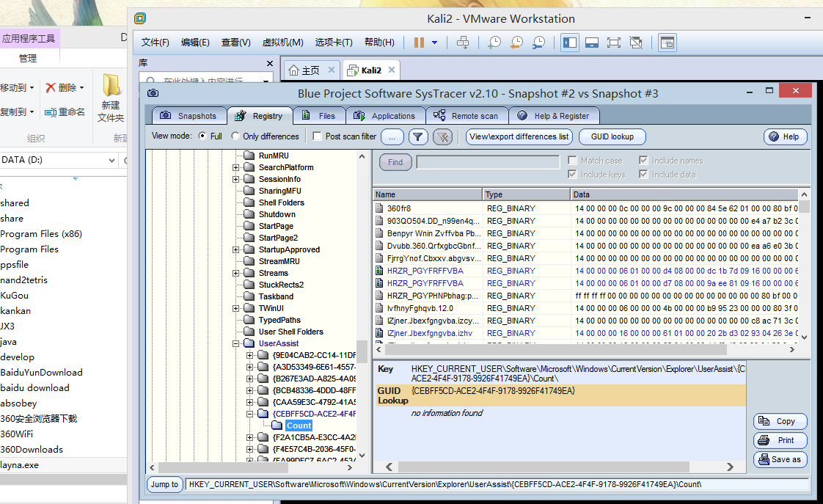Toggle the Include names checkbox
This screenshot has width=823, height=504.
(x=643, y=160)
